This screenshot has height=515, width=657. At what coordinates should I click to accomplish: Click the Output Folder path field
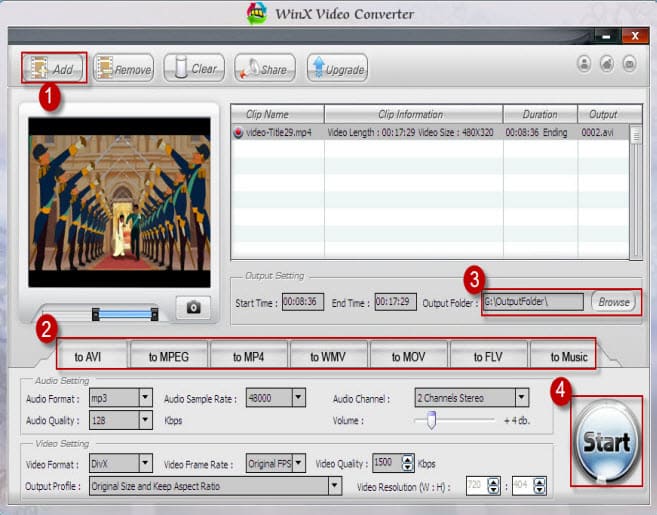[533, 302]
